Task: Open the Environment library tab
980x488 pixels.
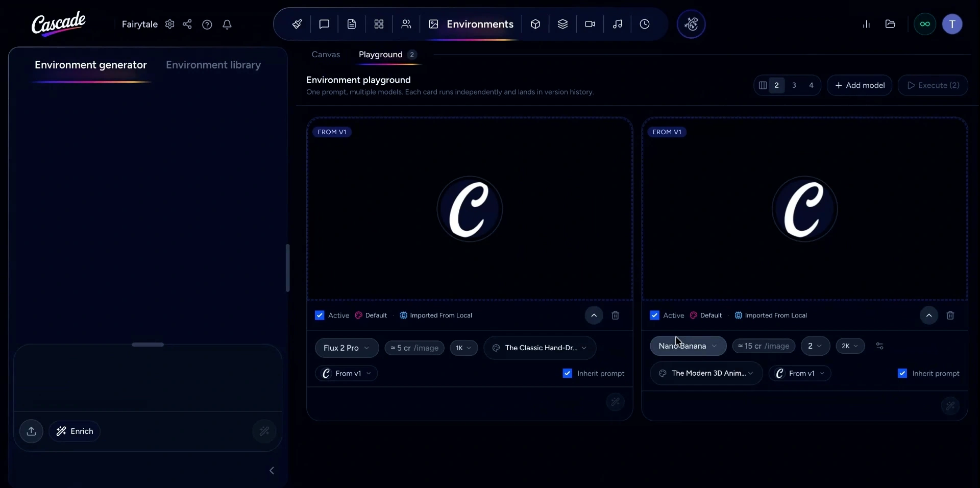Action: click(x=213, y=65)
